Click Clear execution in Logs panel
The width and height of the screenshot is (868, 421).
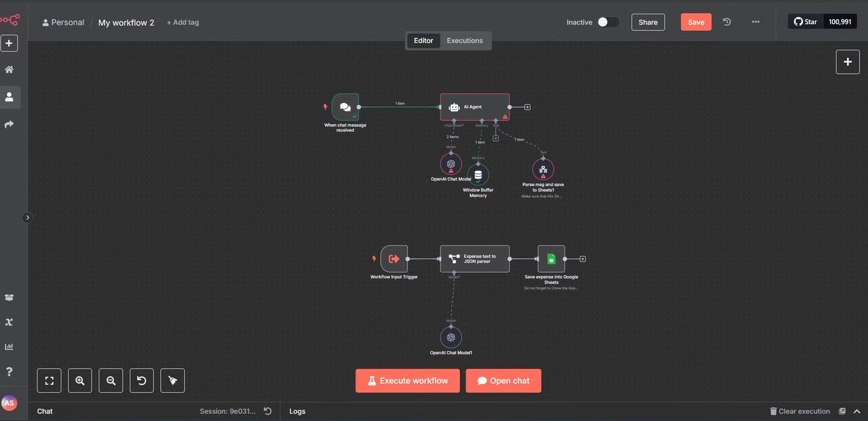pyautogui.click(x=800, y=411)
